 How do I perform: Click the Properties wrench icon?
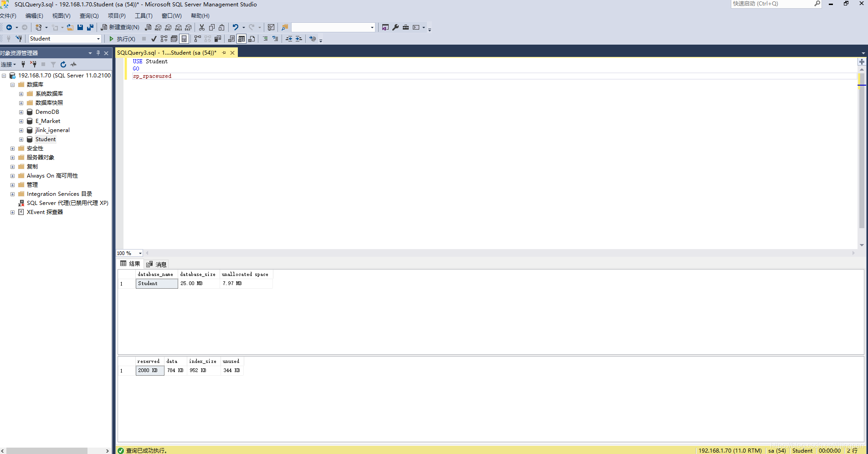click(x=395, y=27)
